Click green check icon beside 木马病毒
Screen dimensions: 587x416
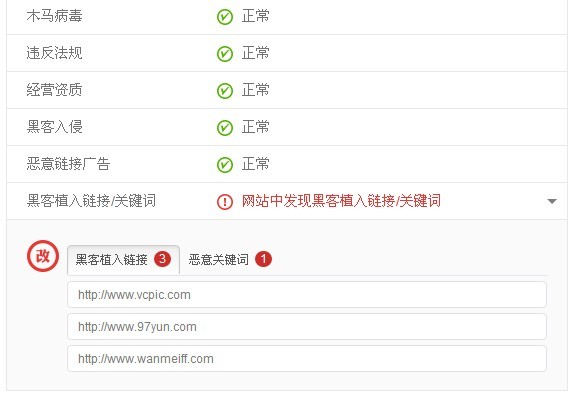click(225, 17)
